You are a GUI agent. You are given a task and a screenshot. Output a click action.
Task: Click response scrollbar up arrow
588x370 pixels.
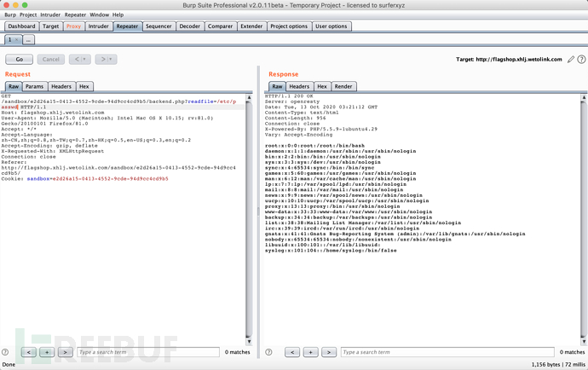584,97
